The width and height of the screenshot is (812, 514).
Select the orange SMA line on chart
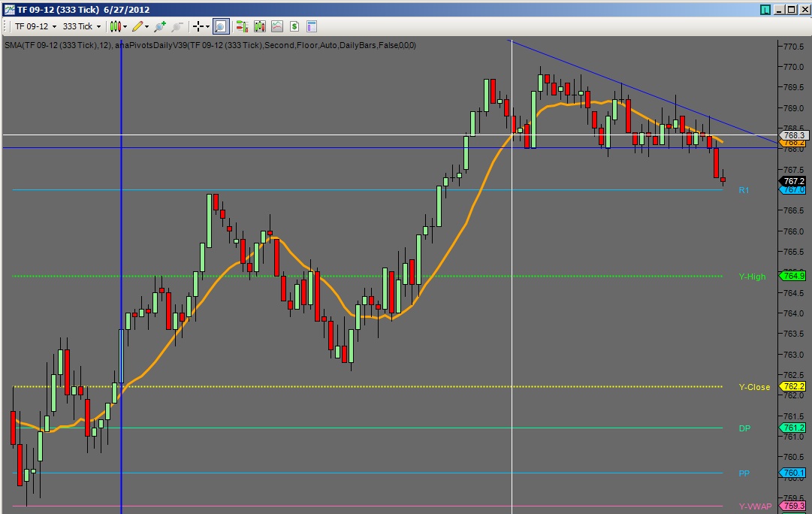tap(466, 225)
